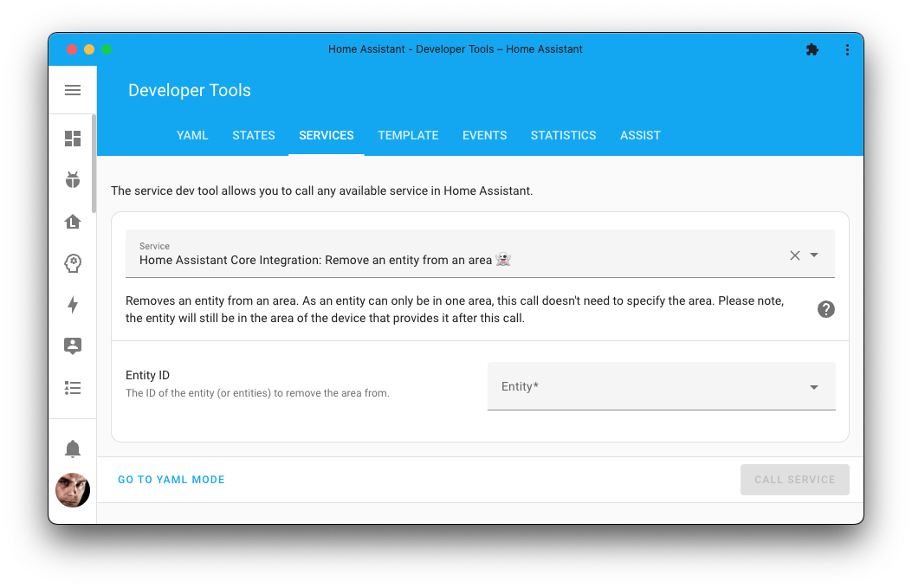Toggle the sidebar with the hamburger menu
The image size is (912, 588).
[73, 90]
